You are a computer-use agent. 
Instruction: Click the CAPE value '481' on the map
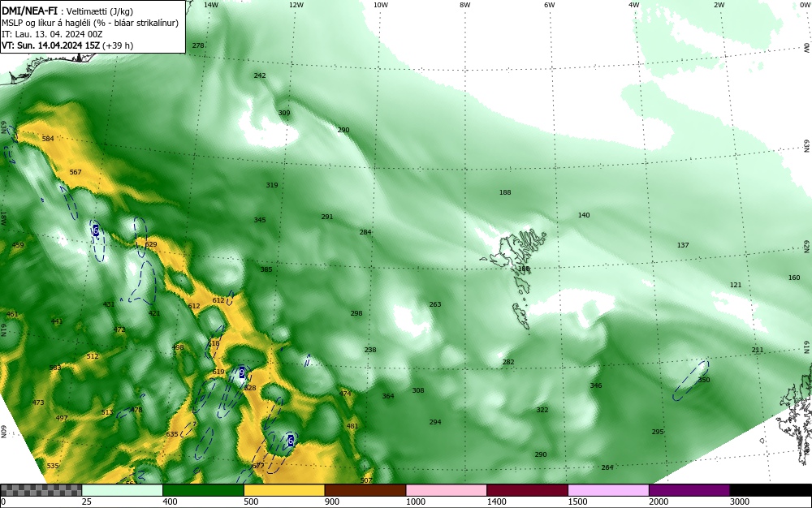tap(352, 426)
